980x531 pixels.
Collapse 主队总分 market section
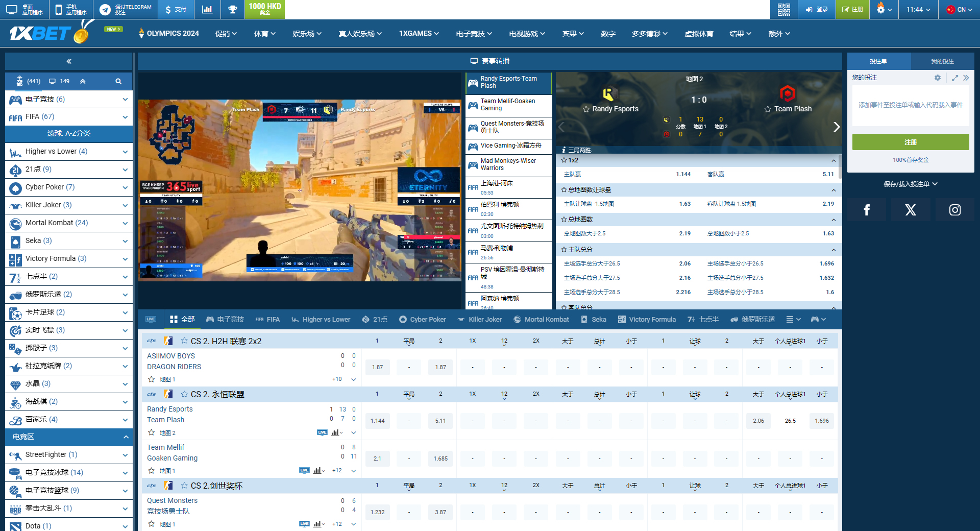pos(834,250)
